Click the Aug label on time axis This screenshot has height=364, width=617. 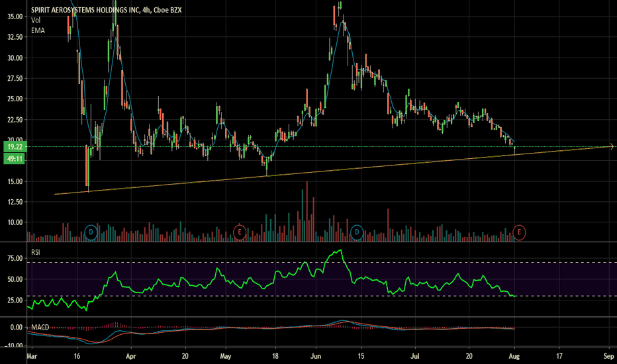(x=514, y=356)
